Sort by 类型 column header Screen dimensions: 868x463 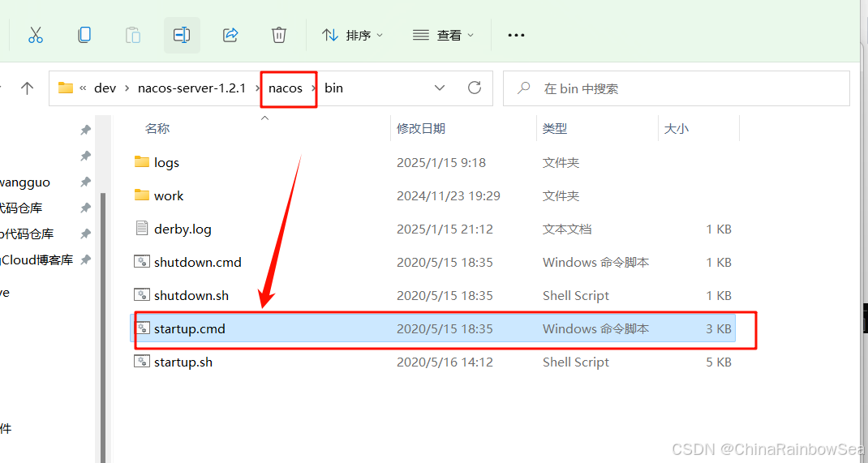tap(555, 128)
